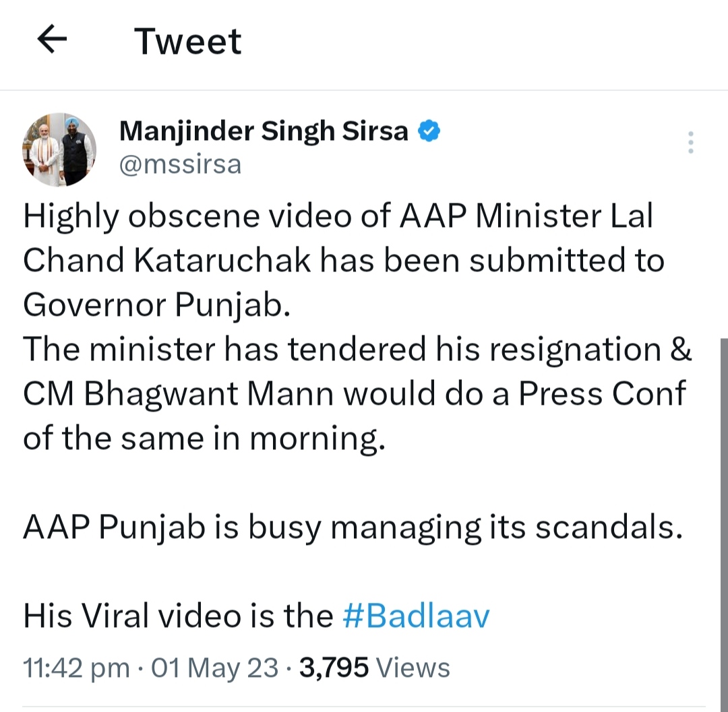Click the Tweet header title
This screenshot has height=712, width=728.
(x=188, y=42)
